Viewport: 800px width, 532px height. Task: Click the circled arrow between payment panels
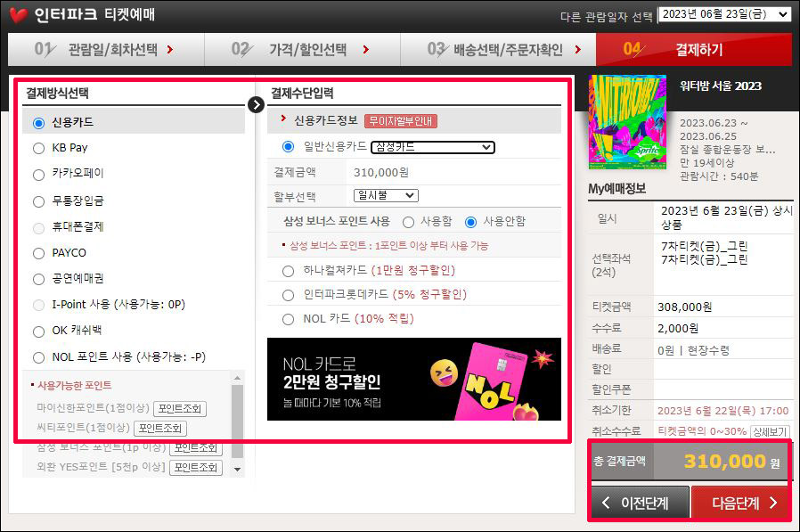pyautogui.click(x=256, y=104)
